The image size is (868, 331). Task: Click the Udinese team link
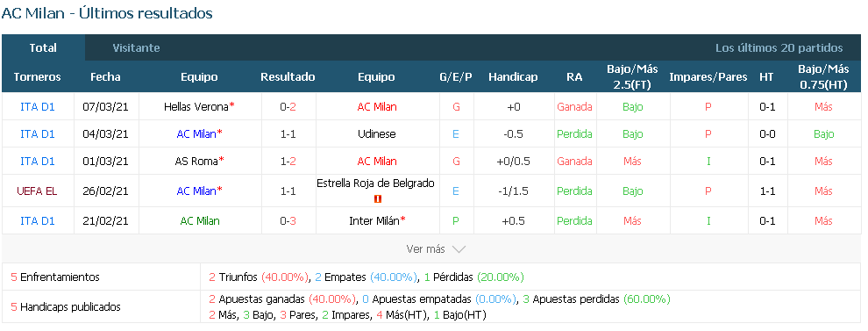[376, 134]
